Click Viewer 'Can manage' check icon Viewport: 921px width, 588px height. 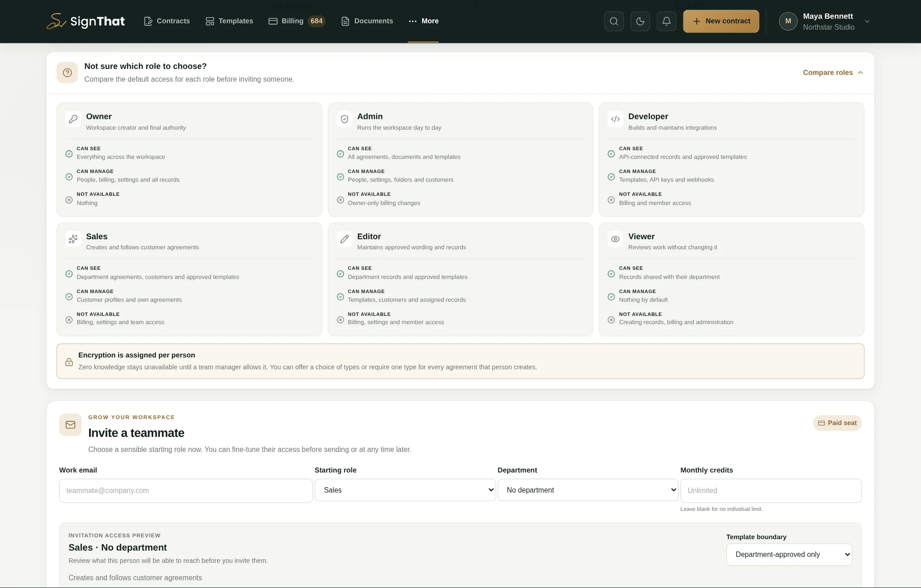pyautogui.click(x=611, y=297)
